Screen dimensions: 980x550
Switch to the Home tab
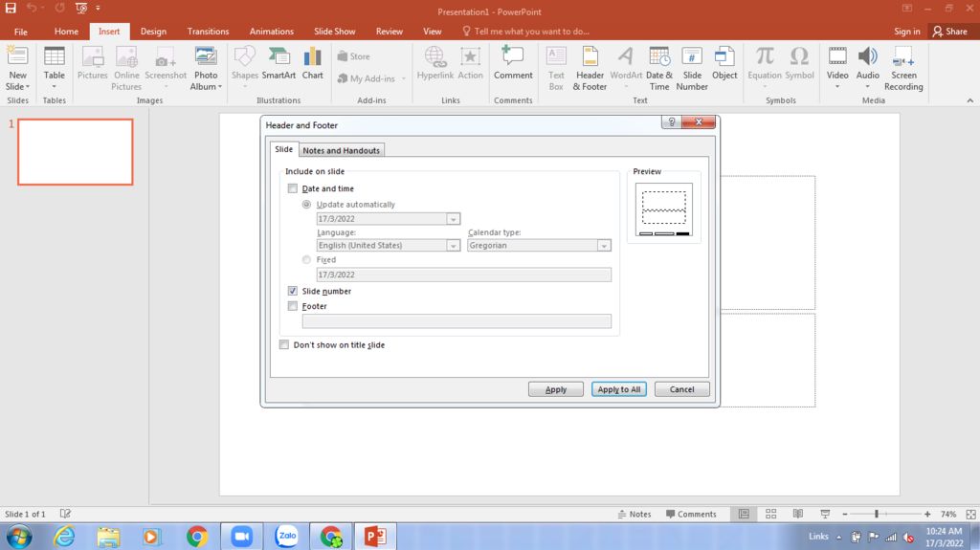66,32
